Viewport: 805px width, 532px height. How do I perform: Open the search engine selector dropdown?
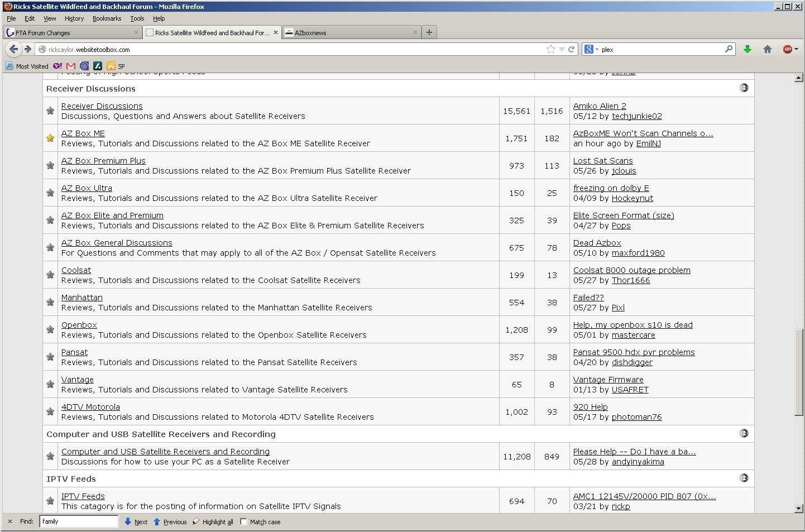(591, 49)
